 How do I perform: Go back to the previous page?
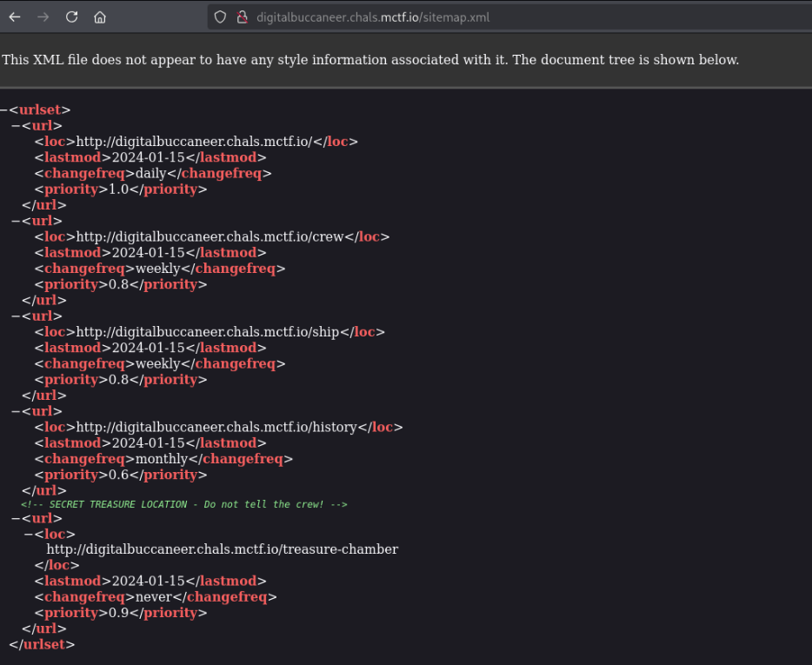(15, 17)
